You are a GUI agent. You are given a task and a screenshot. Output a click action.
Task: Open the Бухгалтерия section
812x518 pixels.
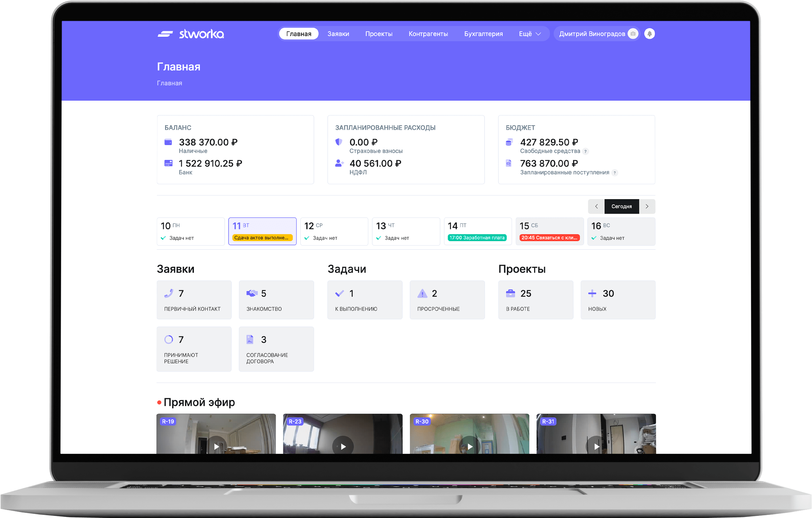tap(484, 34)
